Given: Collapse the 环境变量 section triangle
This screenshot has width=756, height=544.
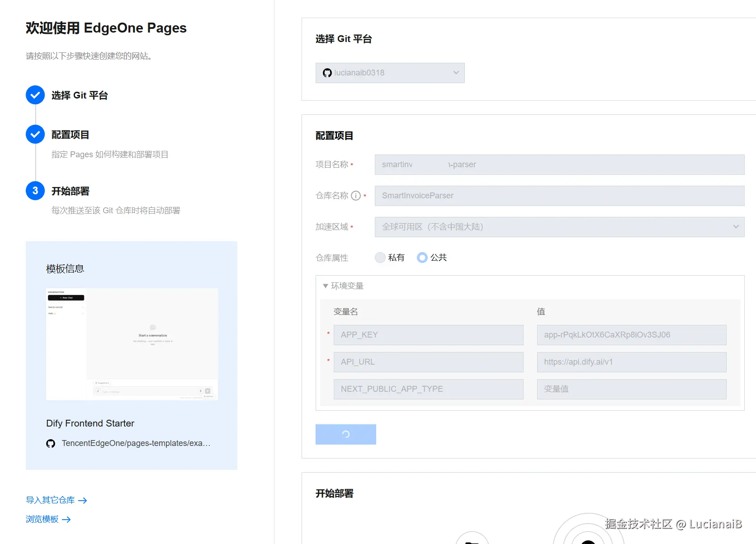Looking at the screenshot, I should coord(325,286).
